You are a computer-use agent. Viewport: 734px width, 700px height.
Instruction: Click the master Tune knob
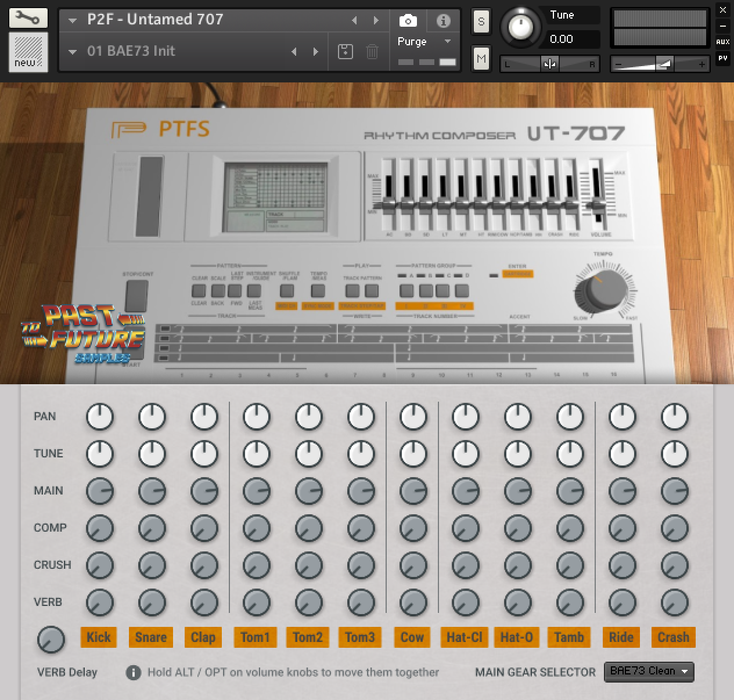coord(521,27)
